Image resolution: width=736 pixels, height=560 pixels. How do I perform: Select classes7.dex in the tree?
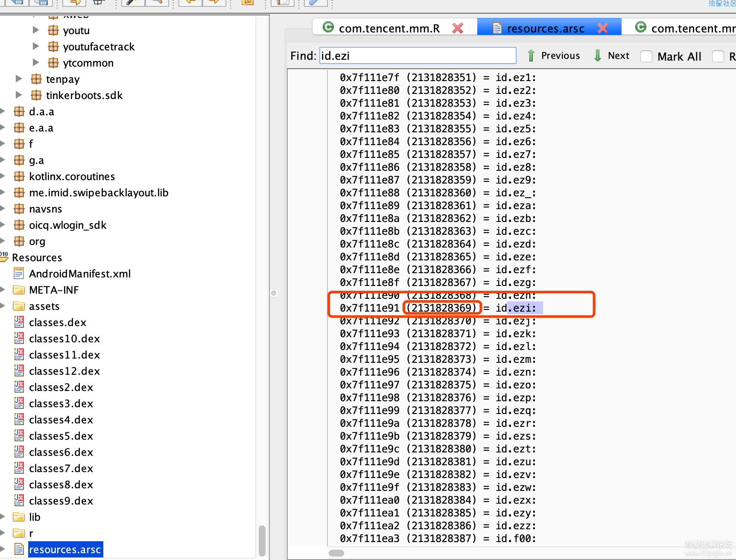(x=61, y=468)
